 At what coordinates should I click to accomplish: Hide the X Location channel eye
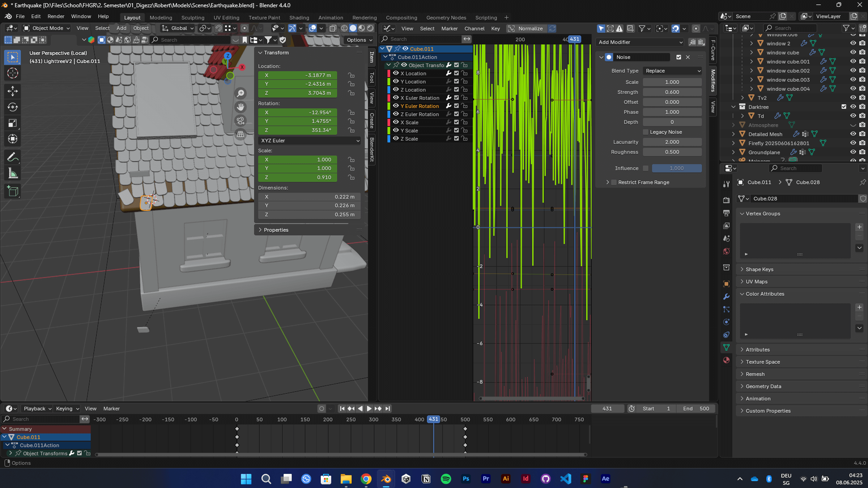pyautogui.click(x=396, y=73)
